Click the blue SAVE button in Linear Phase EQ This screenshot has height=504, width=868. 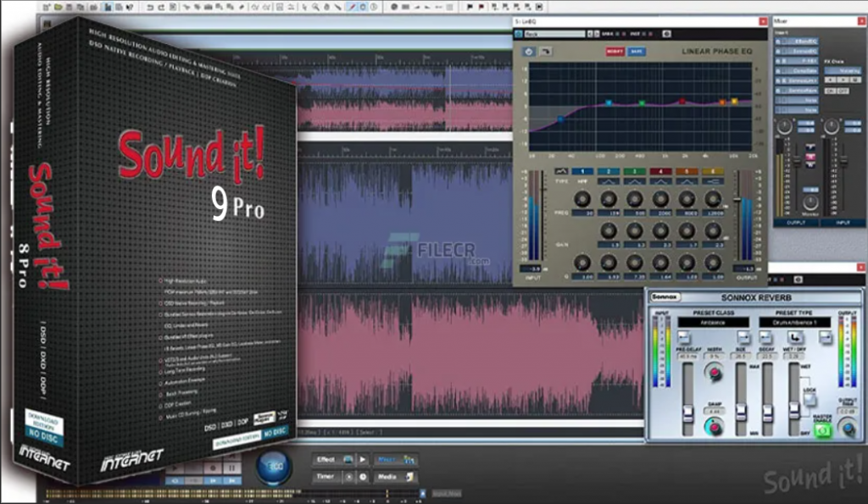pos(636,52)
